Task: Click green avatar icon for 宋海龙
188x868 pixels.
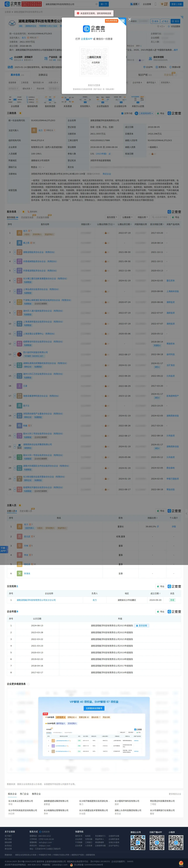Action: (19, 573)
